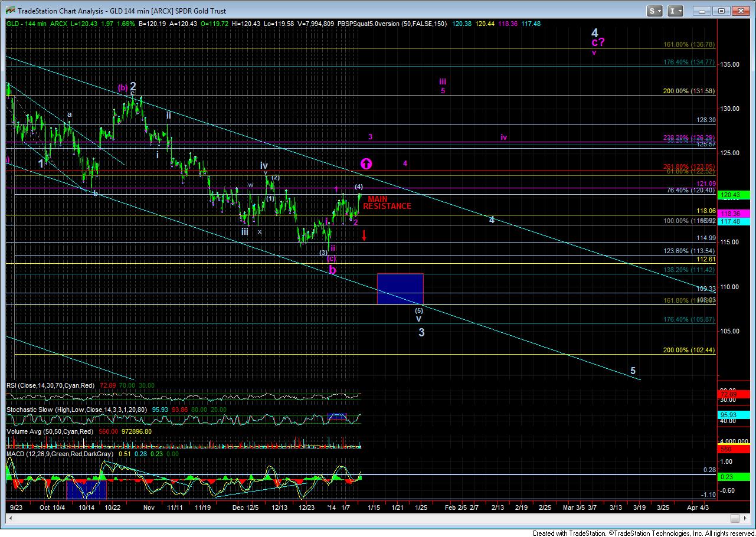Viewport: 756px width, 537px height.
Task: Click the magenta 'c?' wave label
Action: pos(597,42)
